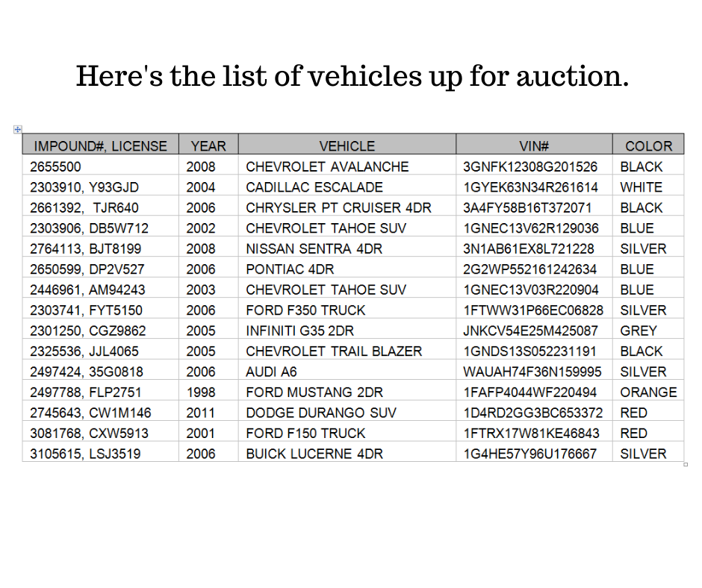702x588 pixels.
Task: Select impound entry 3105615, LSJ3519
Action: [101, 454]
